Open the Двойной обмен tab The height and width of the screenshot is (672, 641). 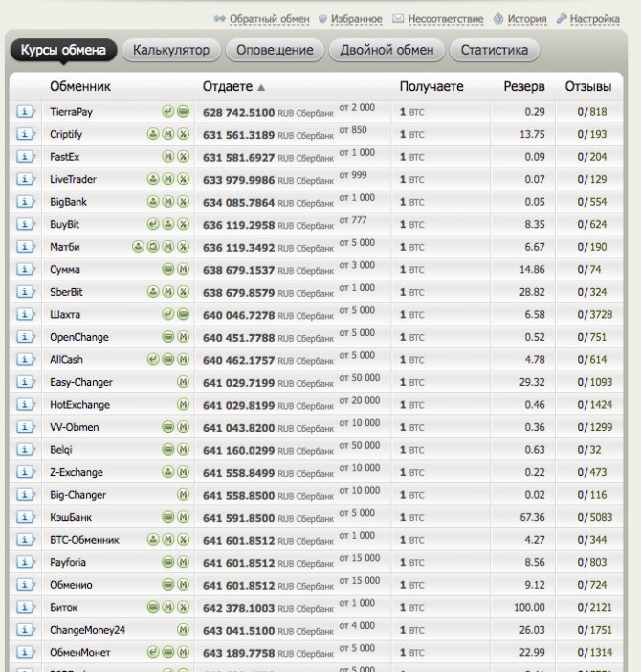point(387,50)
